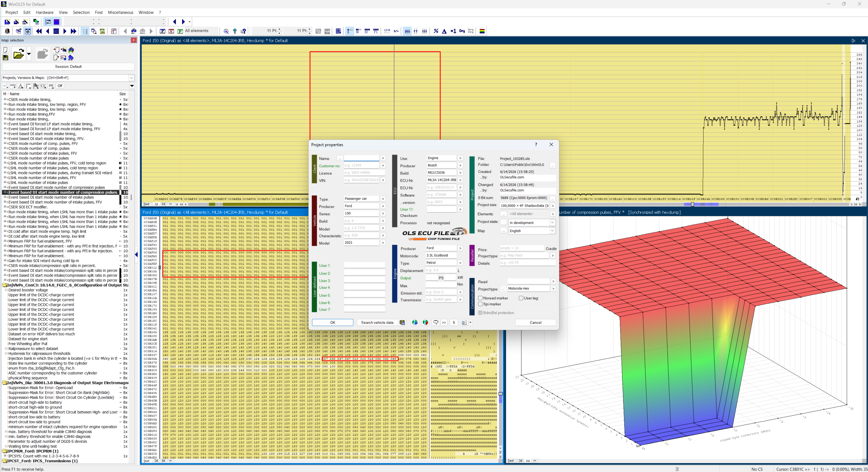Click Cancel in Project properties dialog
Viewport: 868px width, 472px height.
(x=535, y=322)
